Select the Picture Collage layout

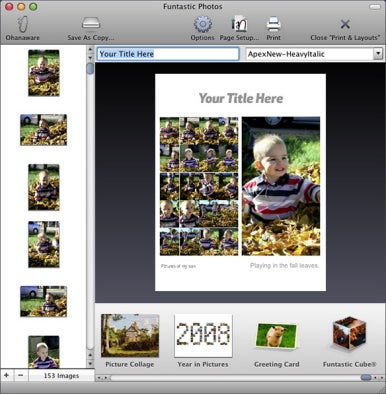pos(130,335)
